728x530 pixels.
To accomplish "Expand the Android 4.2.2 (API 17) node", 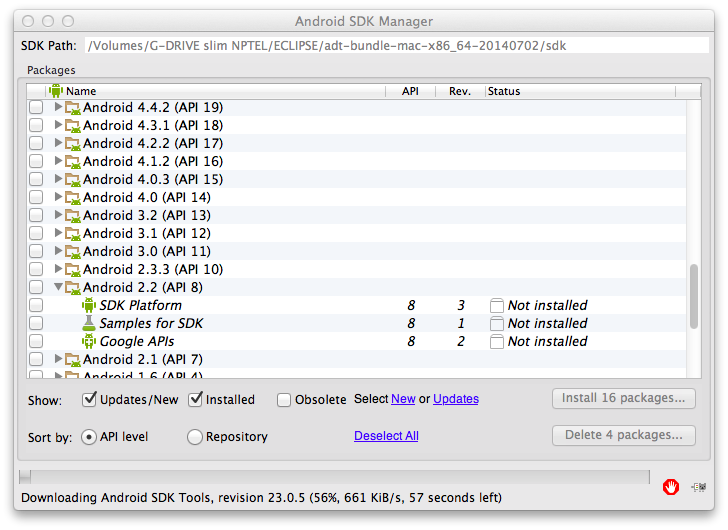I will [x=58, y=143].
